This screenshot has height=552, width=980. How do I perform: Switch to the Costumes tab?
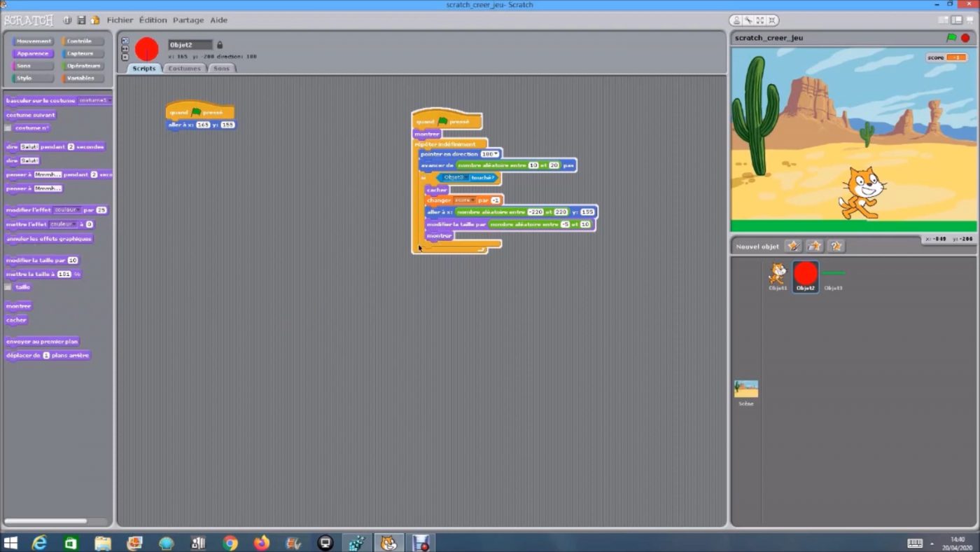pyautogui.click(x=185, y=69)
